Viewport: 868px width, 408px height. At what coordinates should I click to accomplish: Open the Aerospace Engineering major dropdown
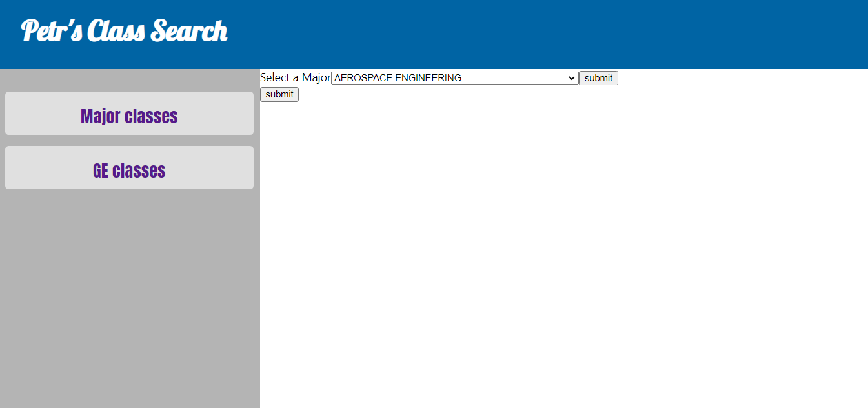point(455,78)
